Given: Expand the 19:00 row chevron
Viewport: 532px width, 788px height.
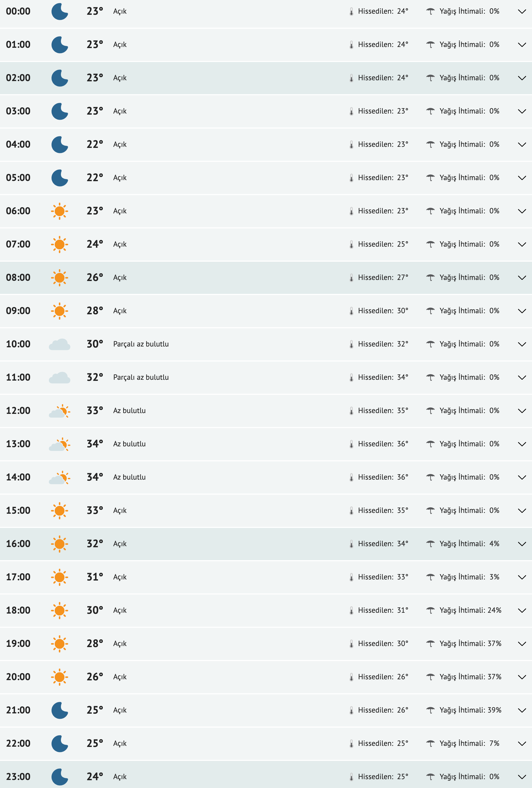Looking at the screenshot, I should tap(522, 644).
